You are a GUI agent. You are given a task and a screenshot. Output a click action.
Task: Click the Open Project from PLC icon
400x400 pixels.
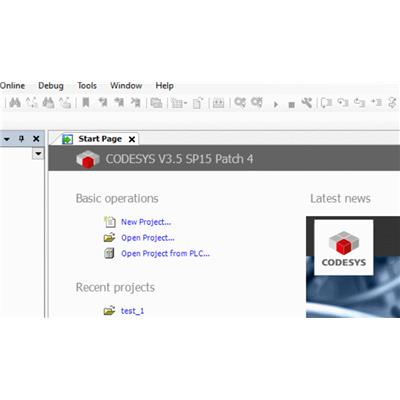click(109, 253)
